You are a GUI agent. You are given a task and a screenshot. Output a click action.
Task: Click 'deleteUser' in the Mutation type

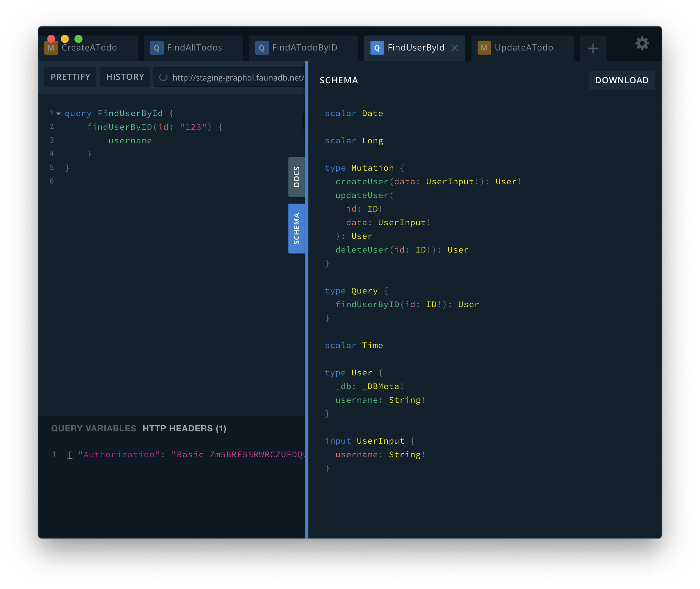click(362, 250)
